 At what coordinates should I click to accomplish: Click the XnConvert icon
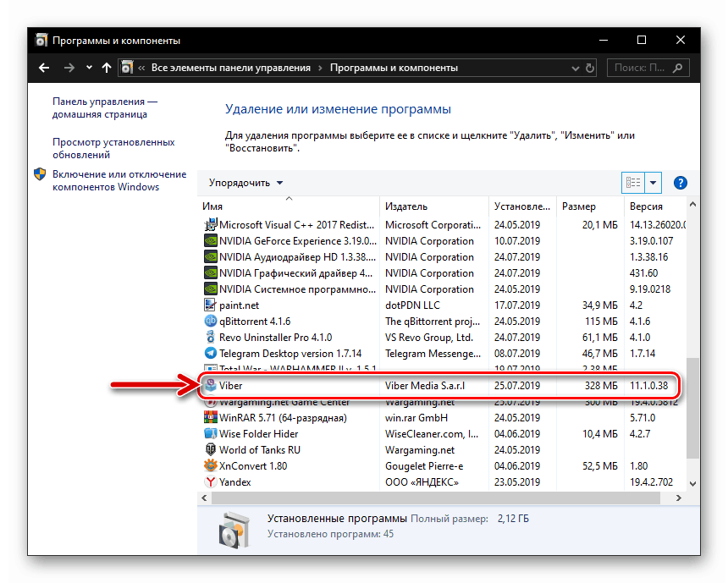[211, 465]
